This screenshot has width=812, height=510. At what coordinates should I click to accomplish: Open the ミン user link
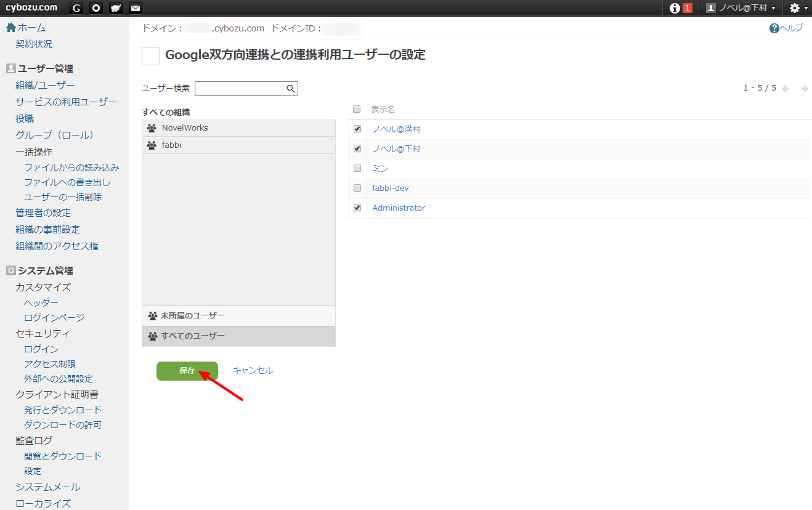tap(380, 168)
